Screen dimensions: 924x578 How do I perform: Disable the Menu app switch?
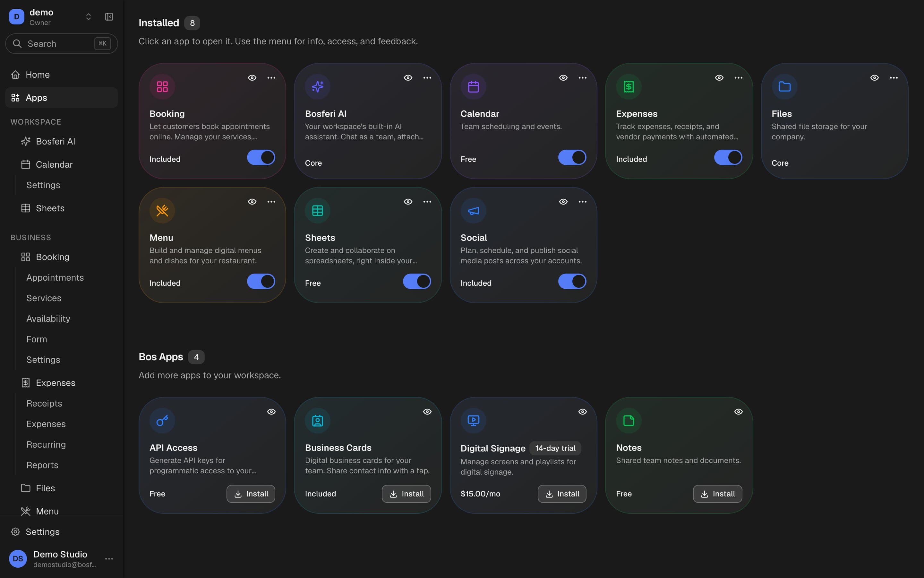pos(261,281)
